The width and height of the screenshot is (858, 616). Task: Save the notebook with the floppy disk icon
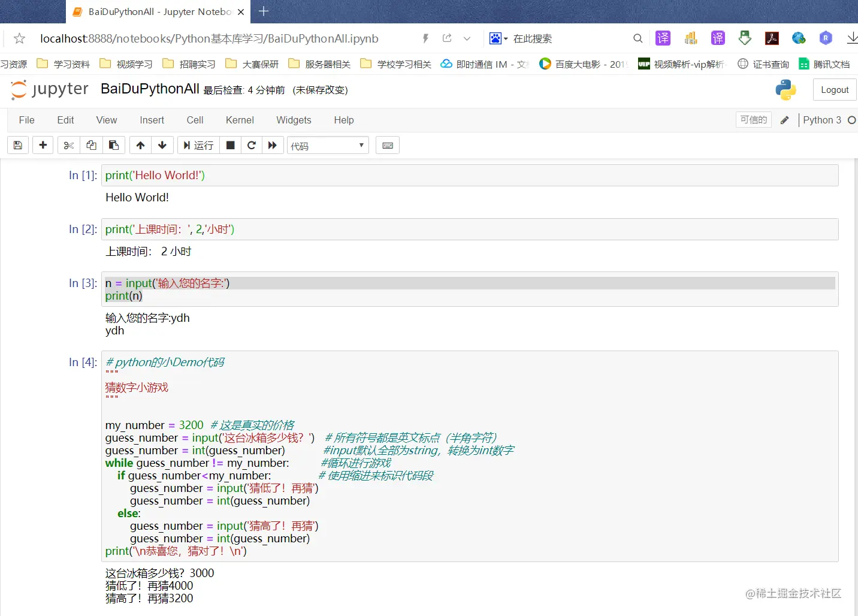tap(18, 145)
